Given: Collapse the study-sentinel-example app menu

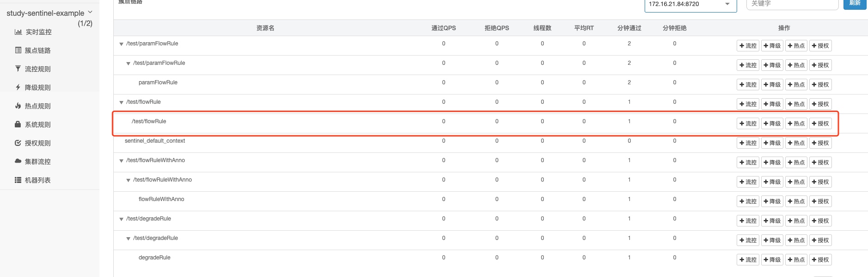Looking at the screenshot, I should 90,12.
